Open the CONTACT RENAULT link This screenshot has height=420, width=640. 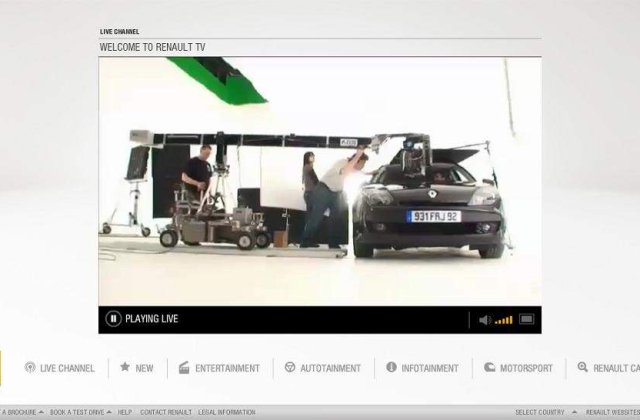click(x=166, y=412)
